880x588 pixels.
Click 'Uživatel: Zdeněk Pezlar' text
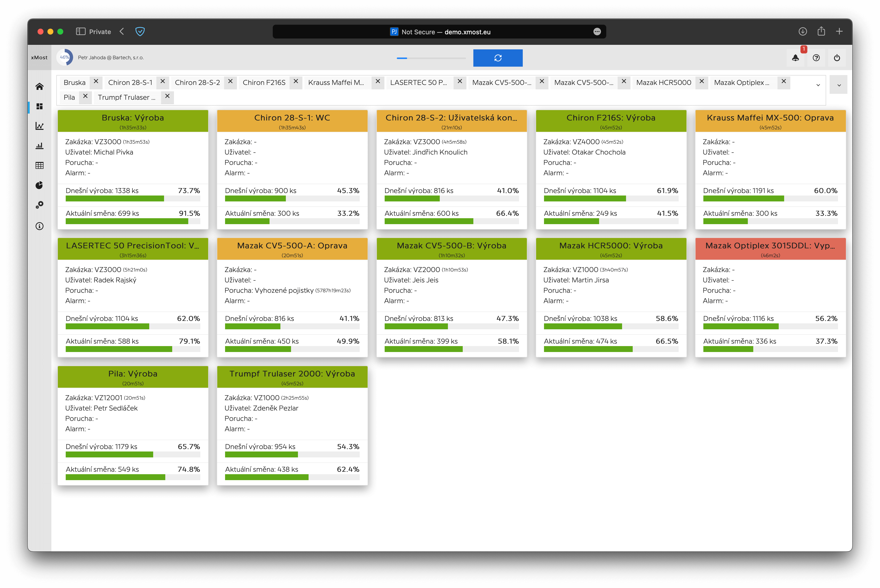click(262, 408)
